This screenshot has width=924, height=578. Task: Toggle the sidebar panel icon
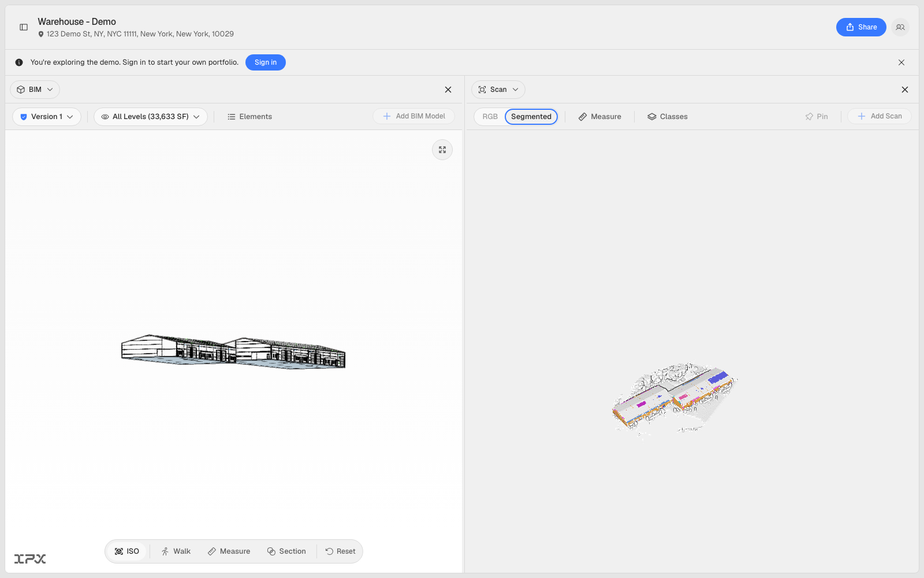(24, 27)
